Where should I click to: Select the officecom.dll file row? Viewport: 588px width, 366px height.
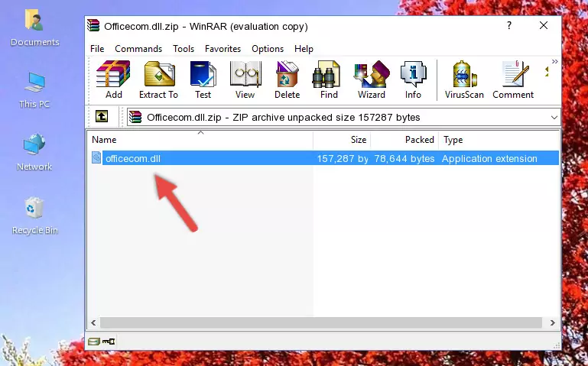pos(325,158)
